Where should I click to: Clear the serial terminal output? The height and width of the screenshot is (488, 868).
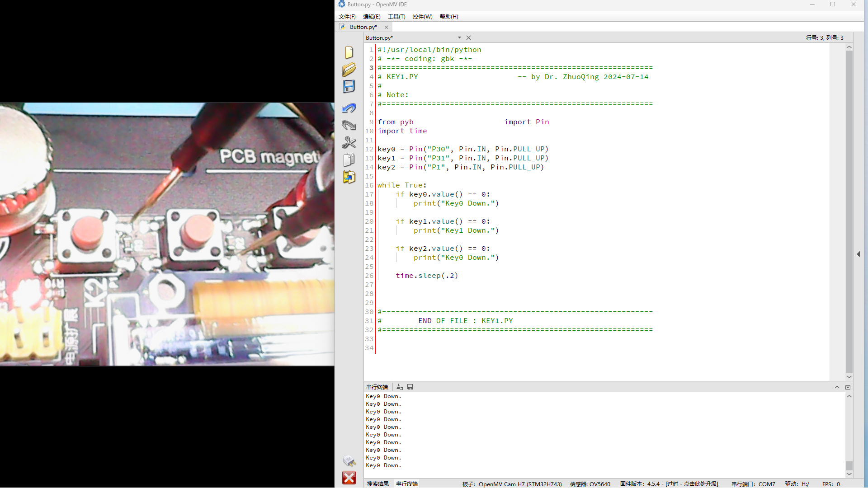tap(400, 387)
